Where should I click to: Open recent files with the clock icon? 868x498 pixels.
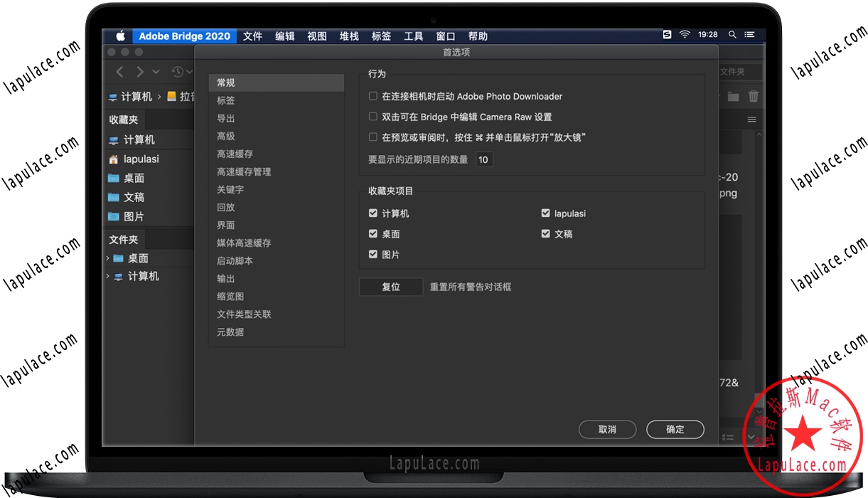tap(179, 72)
